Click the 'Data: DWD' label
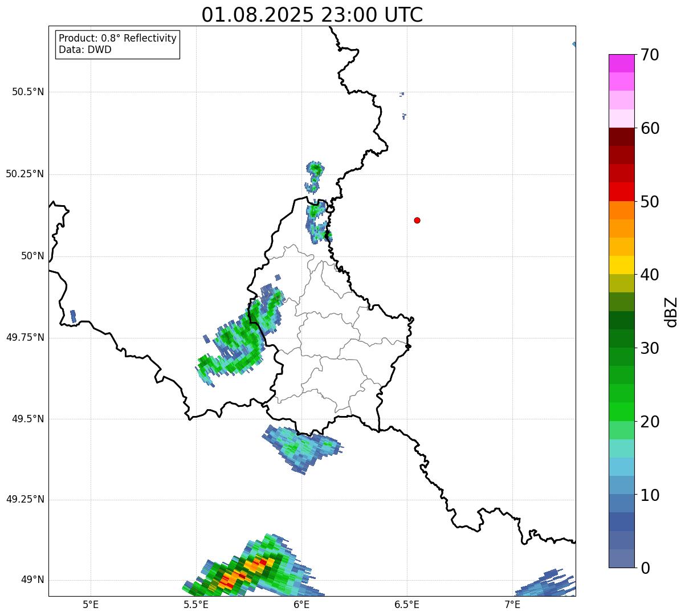 (x=85, y=50)
